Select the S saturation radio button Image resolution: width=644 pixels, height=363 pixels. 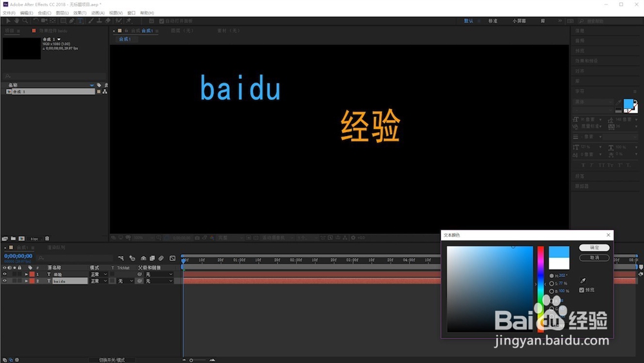tap(552, 283)
